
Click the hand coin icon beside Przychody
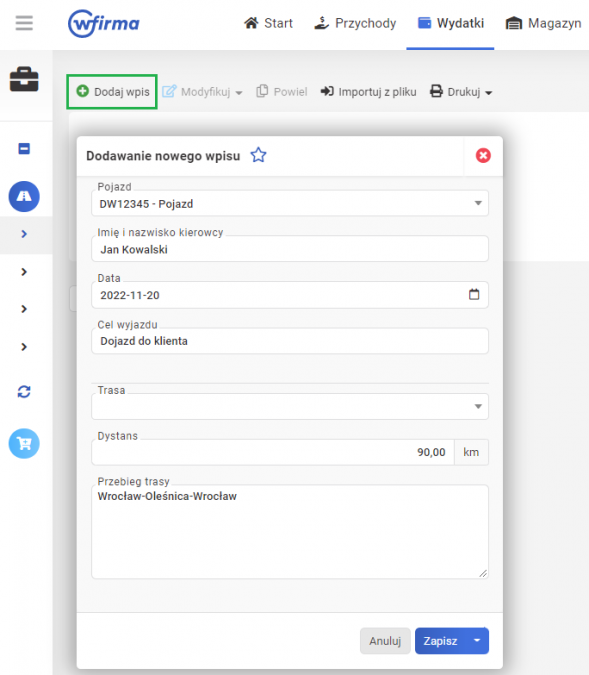(322, 22)
